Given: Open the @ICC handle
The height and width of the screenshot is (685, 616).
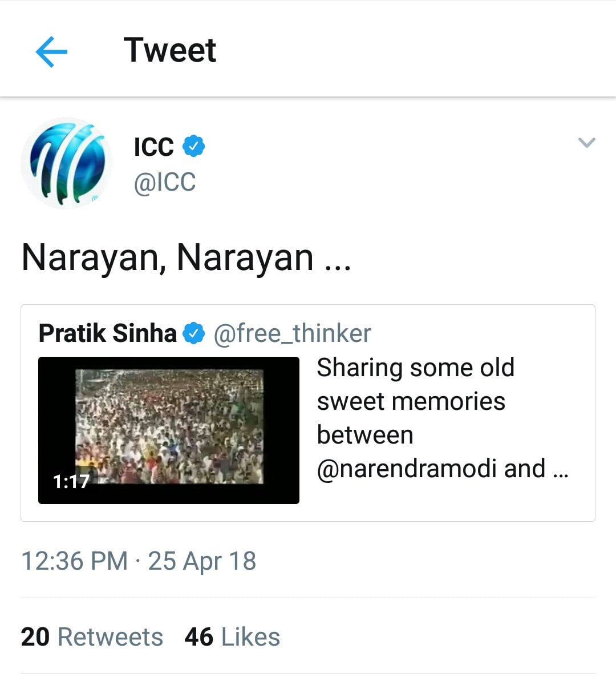Looking at the screenshot, I should tap(165, 183).
